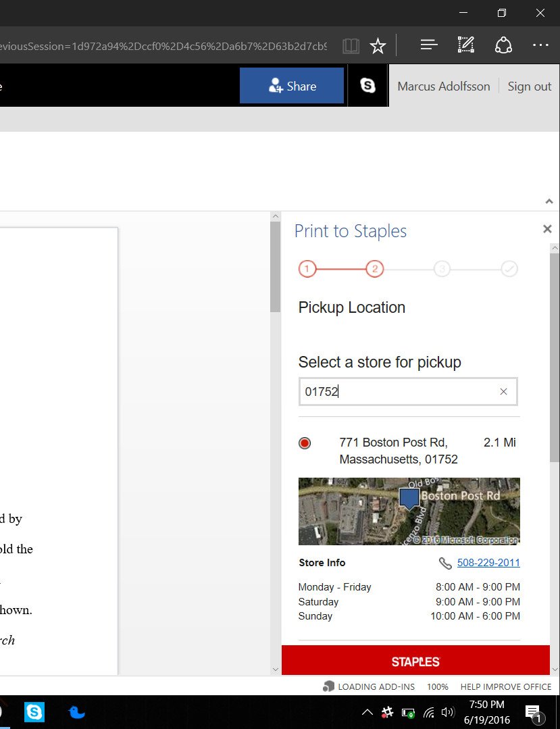Click document scrollbar down arrow
Viewport: 560px width, 729px height.
pos(275,670)
